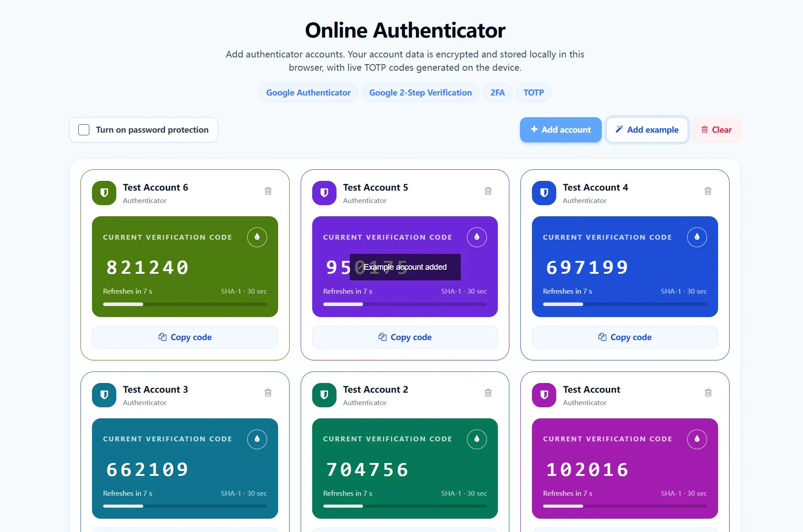Clear all accounts with Clear button
This screenshot has width=803, height=532.
(x=716, y=130)
